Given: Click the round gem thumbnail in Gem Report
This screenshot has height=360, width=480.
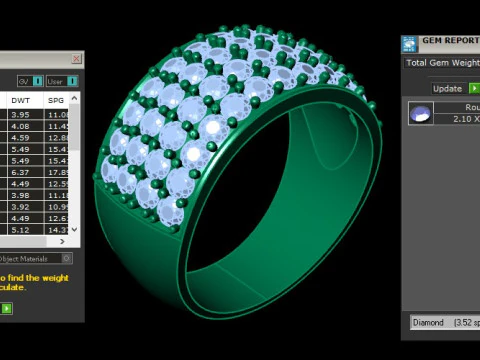Looking at the screenshot, I should [421, 113].
